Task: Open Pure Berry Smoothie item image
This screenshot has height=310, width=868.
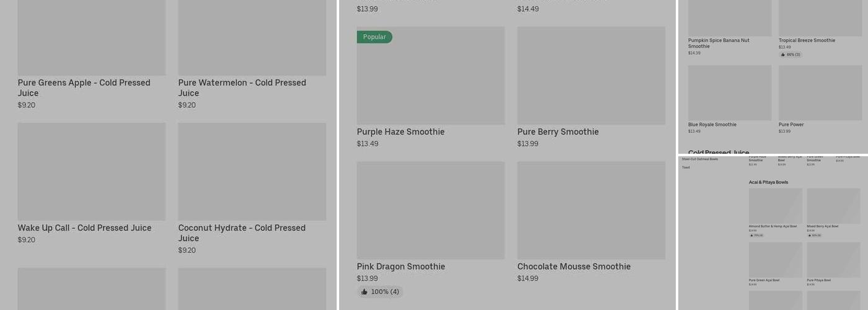Action: point(591,76)
